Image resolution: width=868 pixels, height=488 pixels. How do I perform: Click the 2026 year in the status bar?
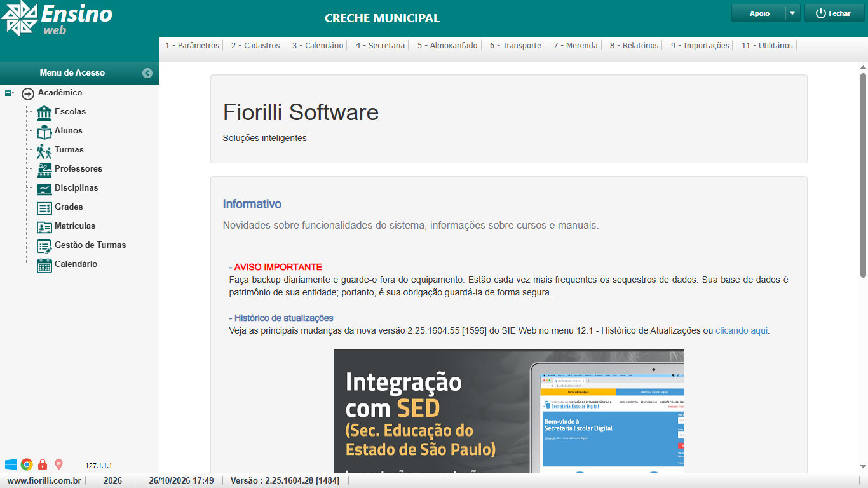[112, 480]
